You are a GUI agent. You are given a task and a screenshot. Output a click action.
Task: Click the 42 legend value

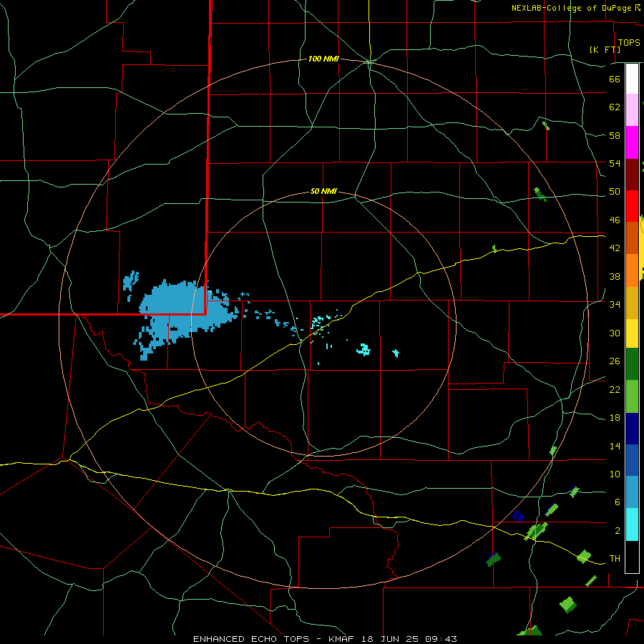(x=615, y=248)
